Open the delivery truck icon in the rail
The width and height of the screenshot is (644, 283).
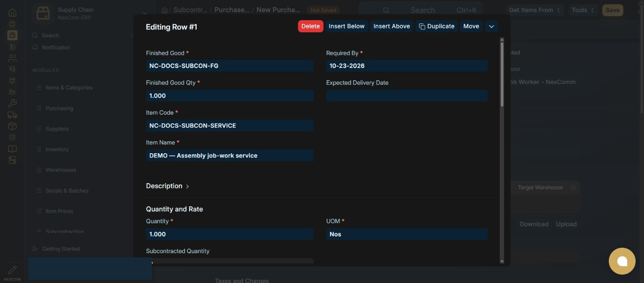[x=12, y=115]
